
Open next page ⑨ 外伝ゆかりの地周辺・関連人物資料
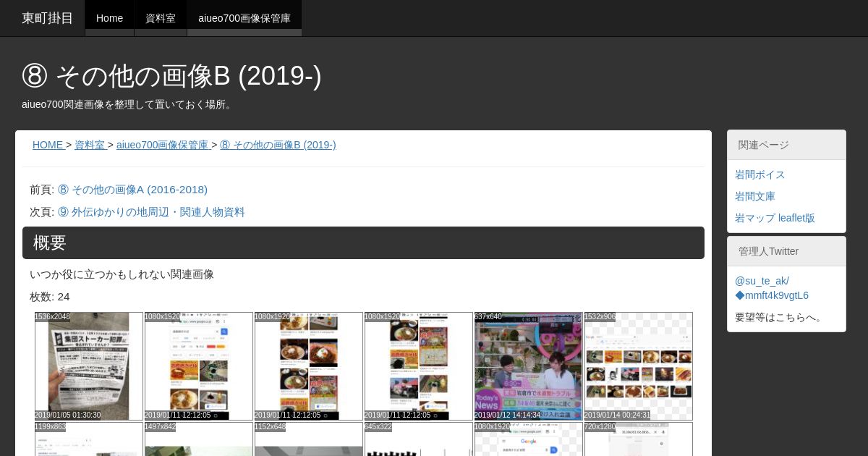151,212
